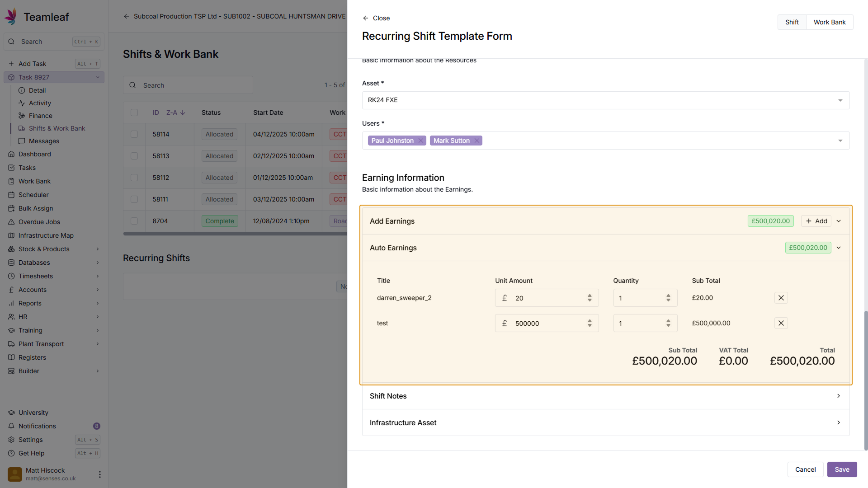The height and width of the screenshot is (488, 868).
Task: Remove Paul Johnston user tag
Action: click(421, 141)
